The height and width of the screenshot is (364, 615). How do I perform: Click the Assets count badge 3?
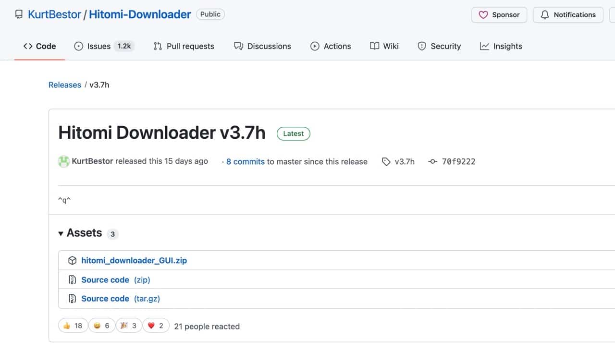pyautogui.click(x=112, y=234)
